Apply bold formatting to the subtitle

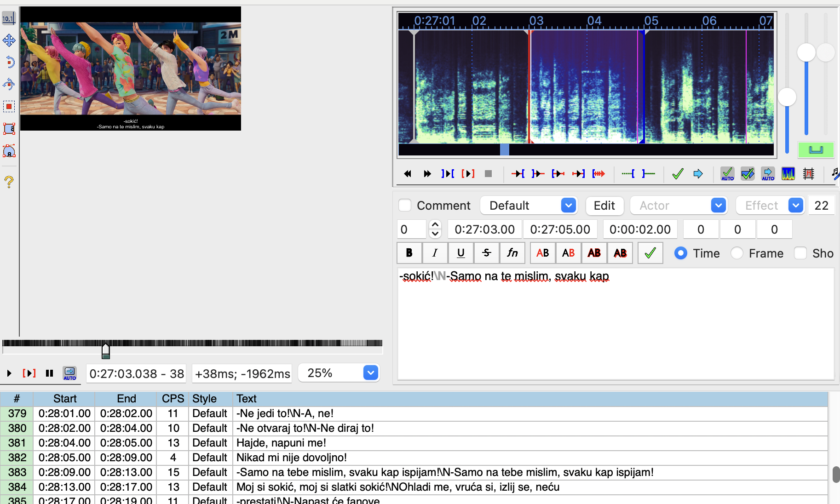[409, 253]
